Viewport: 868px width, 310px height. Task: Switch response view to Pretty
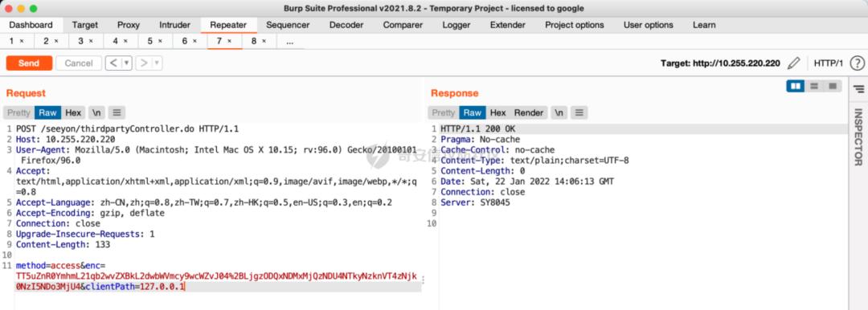pos(444,112)
